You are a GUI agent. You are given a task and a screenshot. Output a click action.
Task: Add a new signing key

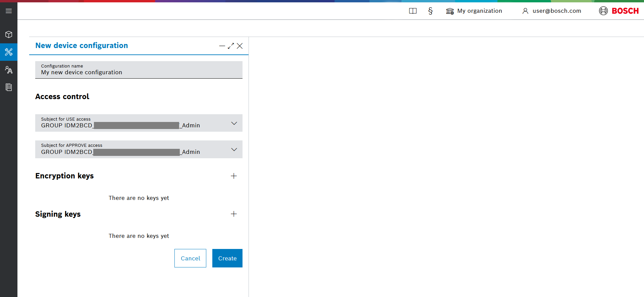pyautogui.click(x=234, y=214)
